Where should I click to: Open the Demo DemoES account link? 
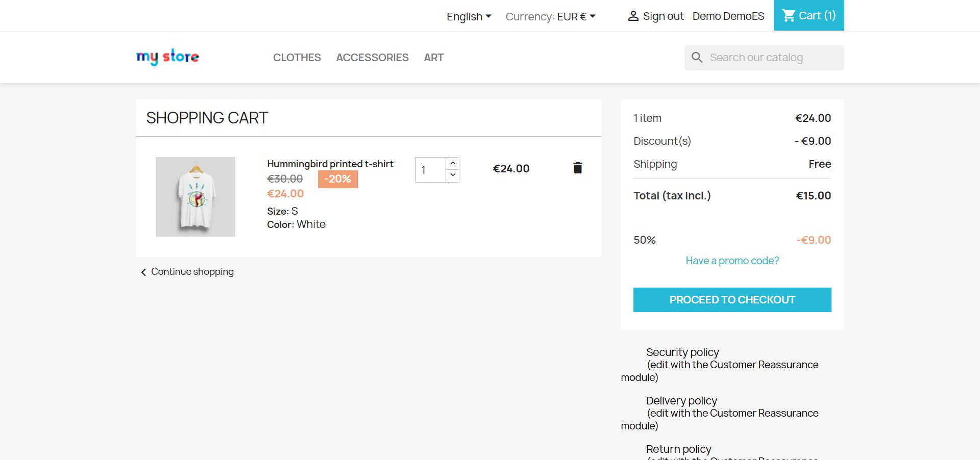click(728, 16)
